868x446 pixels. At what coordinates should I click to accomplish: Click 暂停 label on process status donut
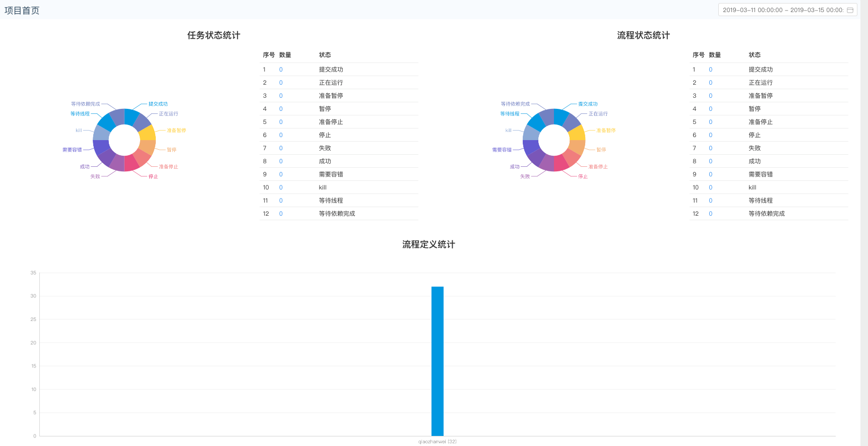[601, 150]
